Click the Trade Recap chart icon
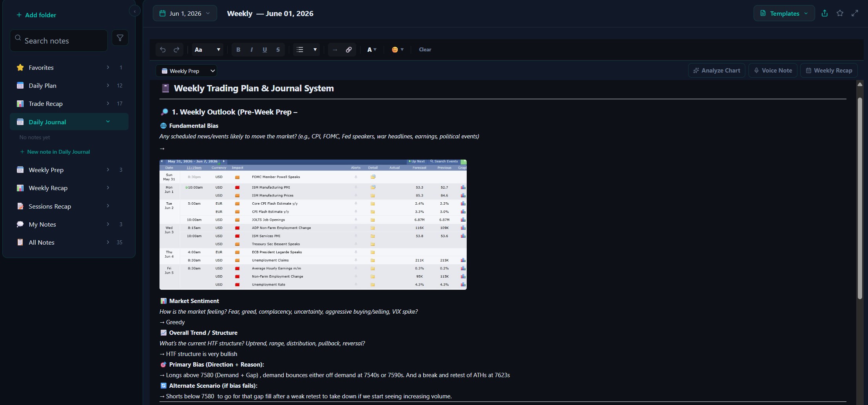The width and height of the screenshot is (868, 405). coord(20,104)
